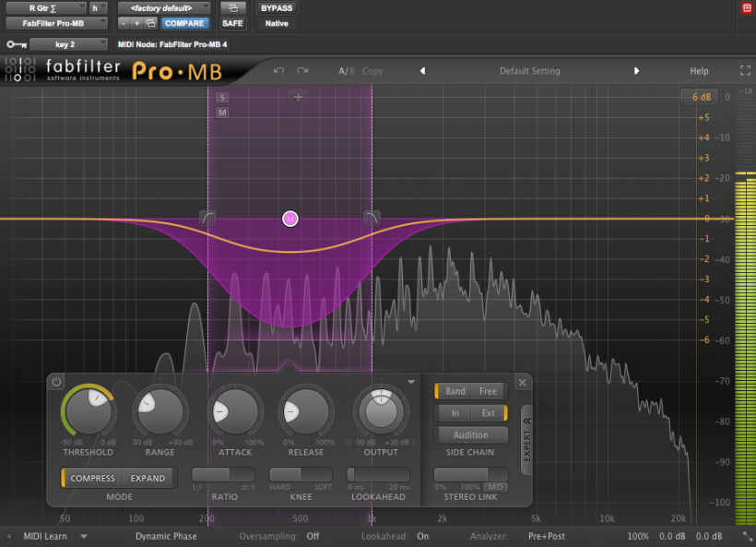Go to next preset arrow

(636, 71)
